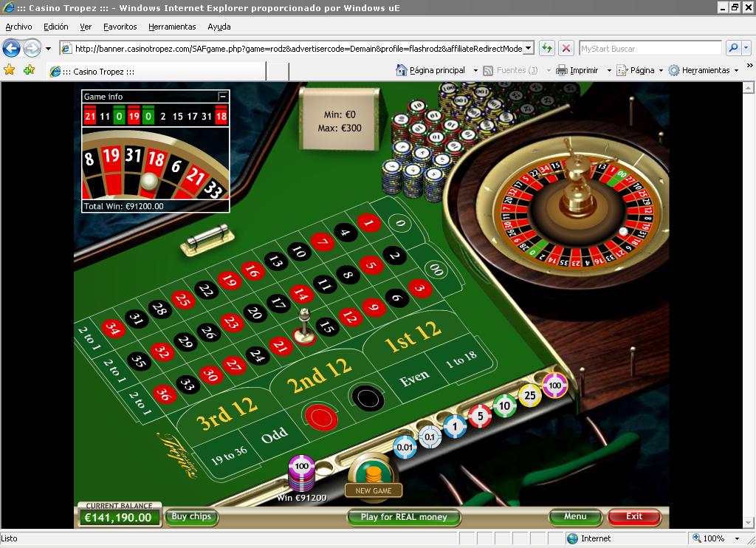Place a bet on Even

[x=413, y=379]
